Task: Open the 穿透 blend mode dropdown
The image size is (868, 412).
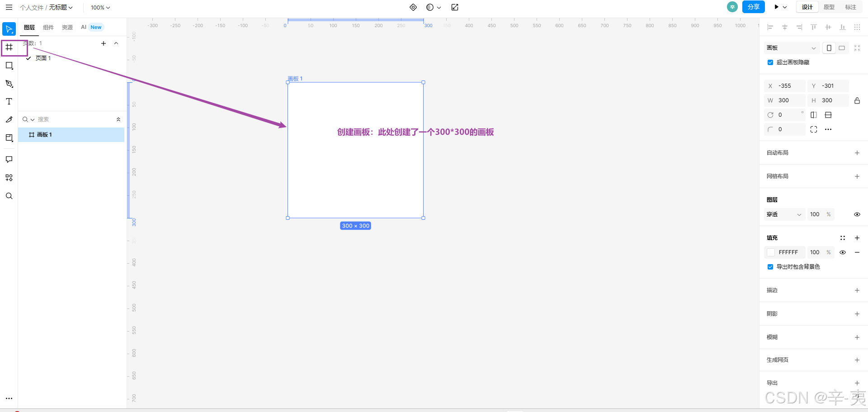Action: coord(784,214)
